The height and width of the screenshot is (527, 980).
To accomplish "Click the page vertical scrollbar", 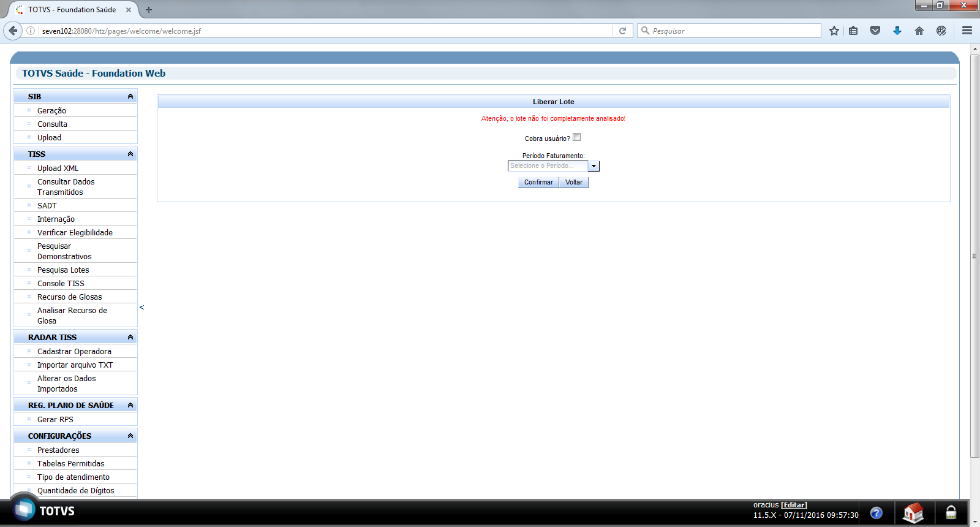I will pos(974,256).
